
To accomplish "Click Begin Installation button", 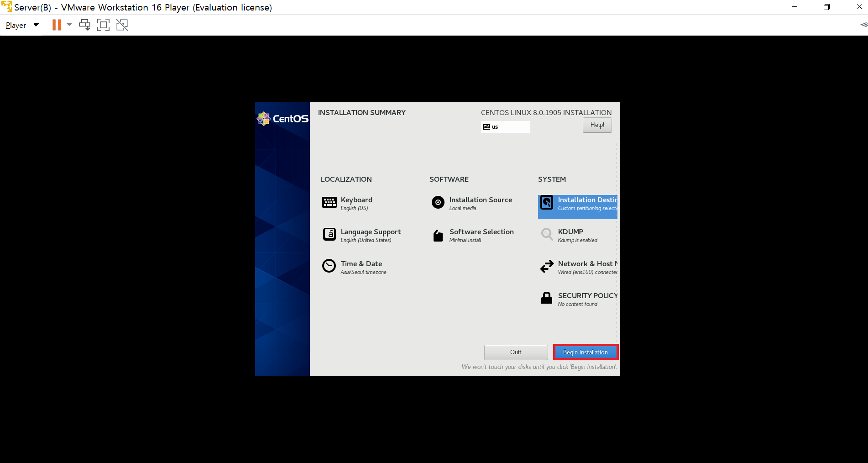I will click(586, 353).
